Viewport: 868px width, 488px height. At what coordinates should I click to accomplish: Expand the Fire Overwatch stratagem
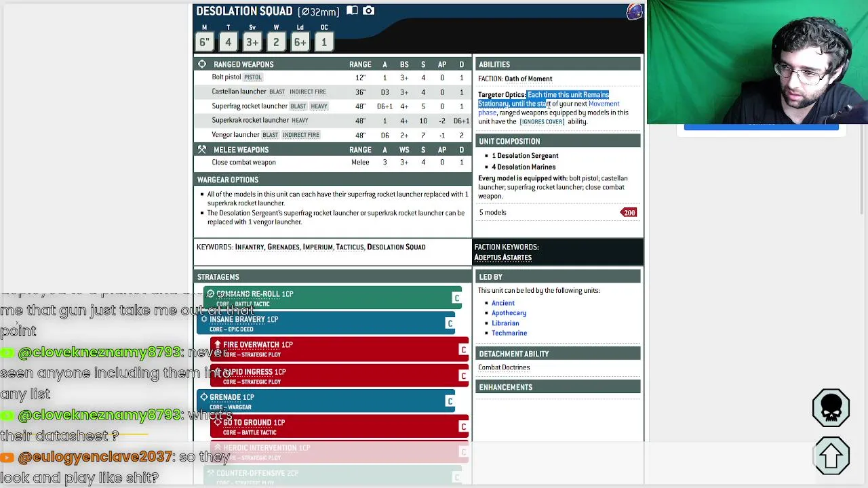339,349
